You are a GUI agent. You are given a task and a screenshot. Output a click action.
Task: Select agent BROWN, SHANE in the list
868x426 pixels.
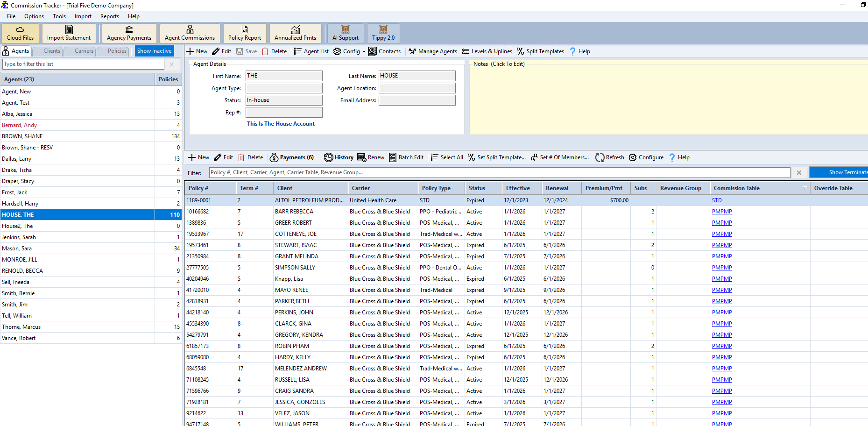coord(91,136)
